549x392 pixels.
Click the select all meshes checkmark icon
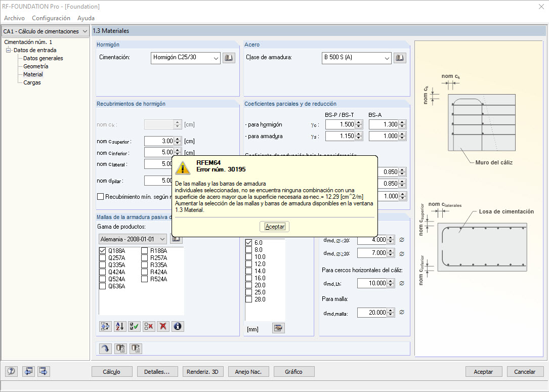(x=134, y=326)
